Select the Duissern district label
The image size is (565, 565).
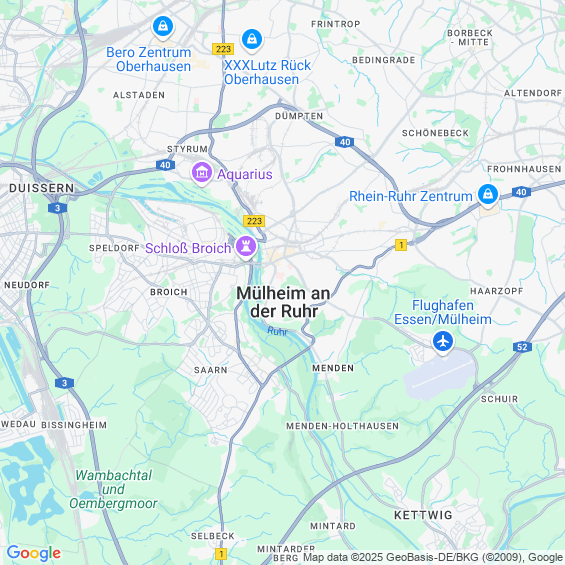[x=42, y=188]
